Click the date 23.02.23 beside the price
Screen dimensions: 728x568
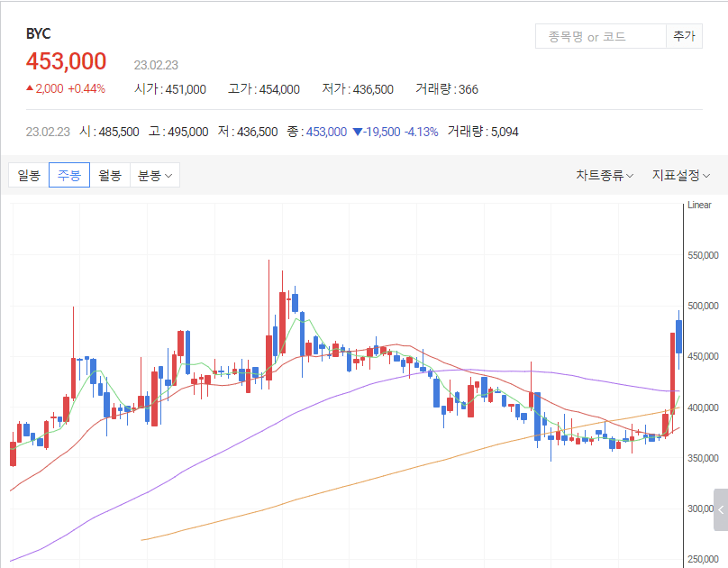(156, 65)
